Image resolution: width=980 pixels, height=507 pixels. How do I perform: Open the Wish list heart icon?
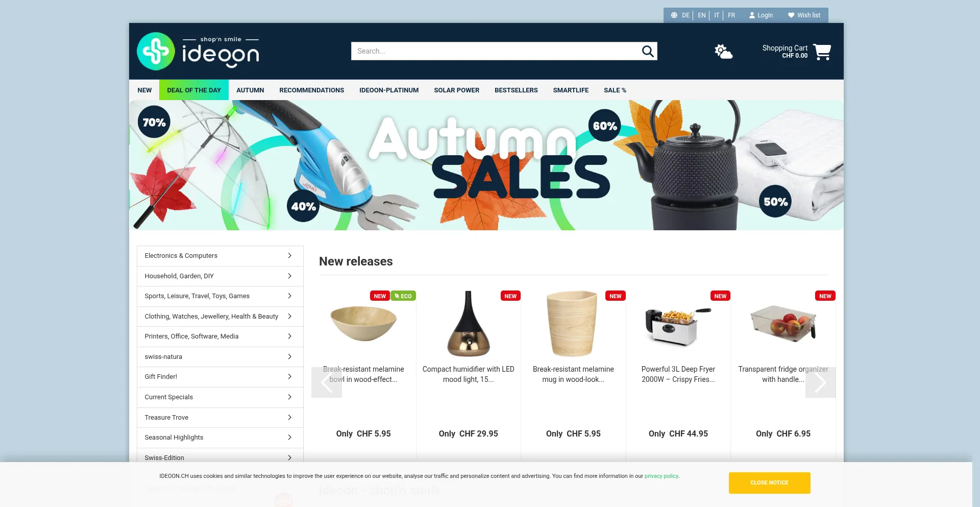tap(791, 15)
